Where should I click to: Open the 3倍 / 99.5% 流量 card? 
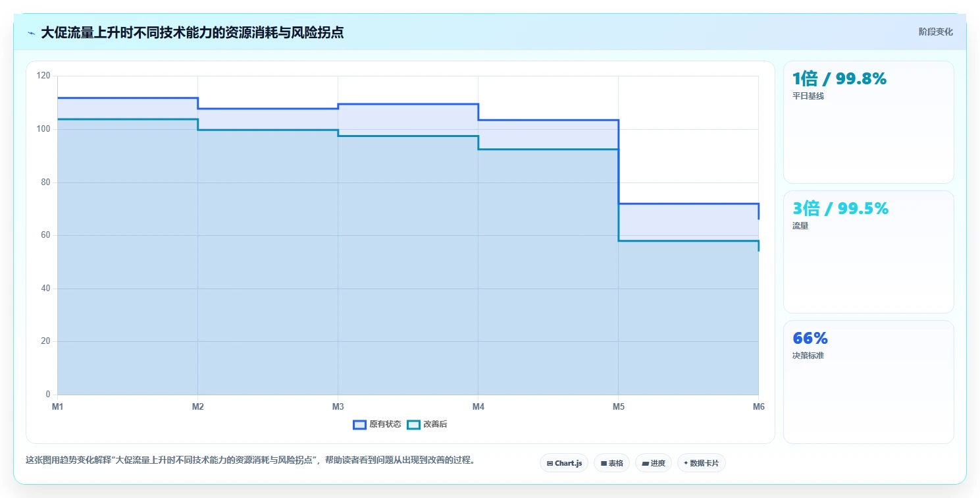[868, 252]
